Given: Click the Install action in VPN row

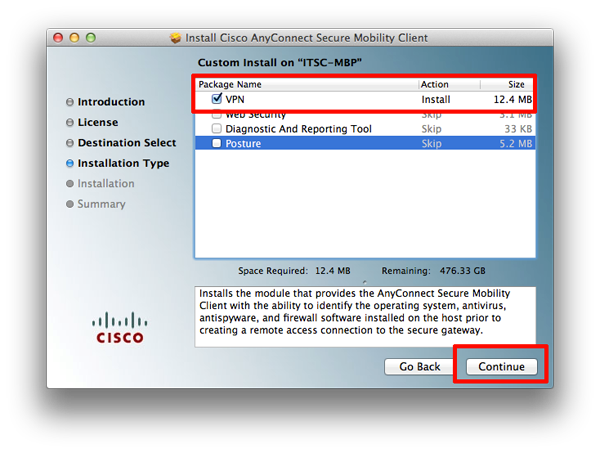Looking at the screenshot, I should click(435, 100).
